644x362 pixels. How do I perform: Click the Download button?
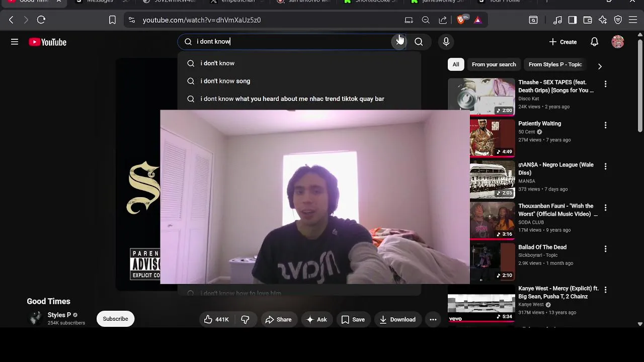[397, 319]
